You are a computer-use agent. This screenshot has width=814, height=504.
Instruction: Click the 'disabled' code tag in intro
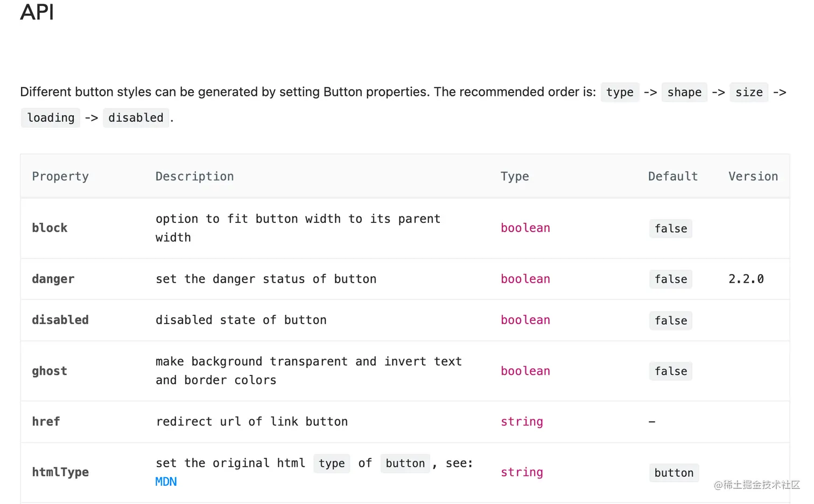coord(136,117)
